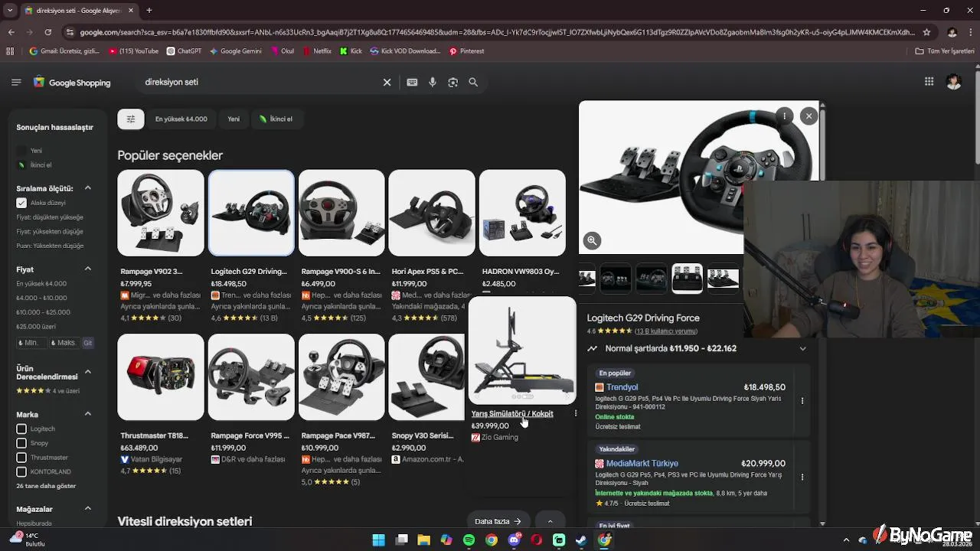Reload the page in Chrome
Screen dimensions: 980x551
pyautogui.click(x=48, y=32)
